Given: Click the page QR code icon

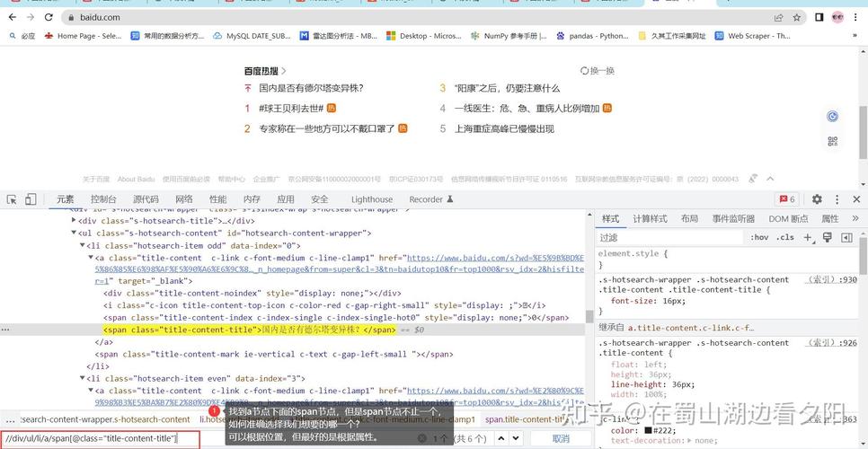Looking at the screenshot, I should [x=833, y=141].
